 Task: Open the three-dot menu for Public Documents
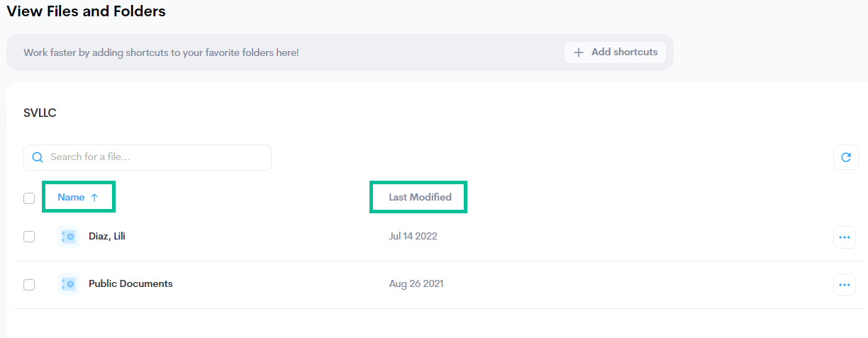844,285
